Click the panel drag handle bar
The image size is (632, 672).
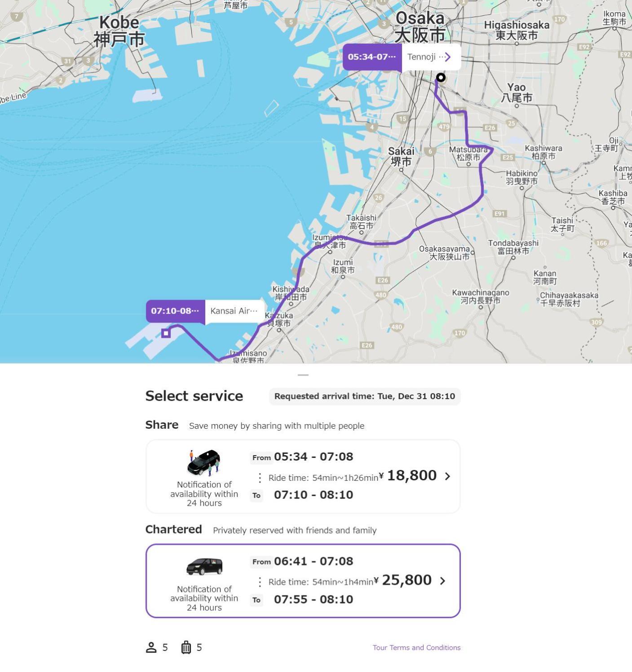303,375
